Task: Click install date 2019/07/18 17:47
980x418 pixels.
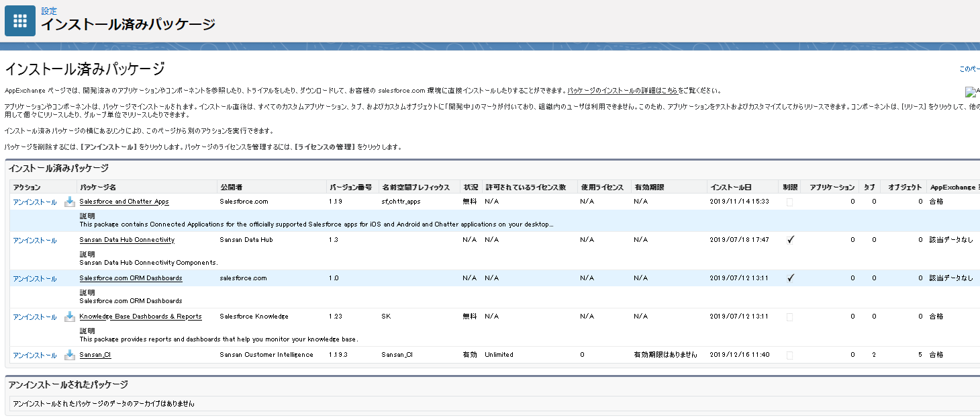Action: coord(740,240)
